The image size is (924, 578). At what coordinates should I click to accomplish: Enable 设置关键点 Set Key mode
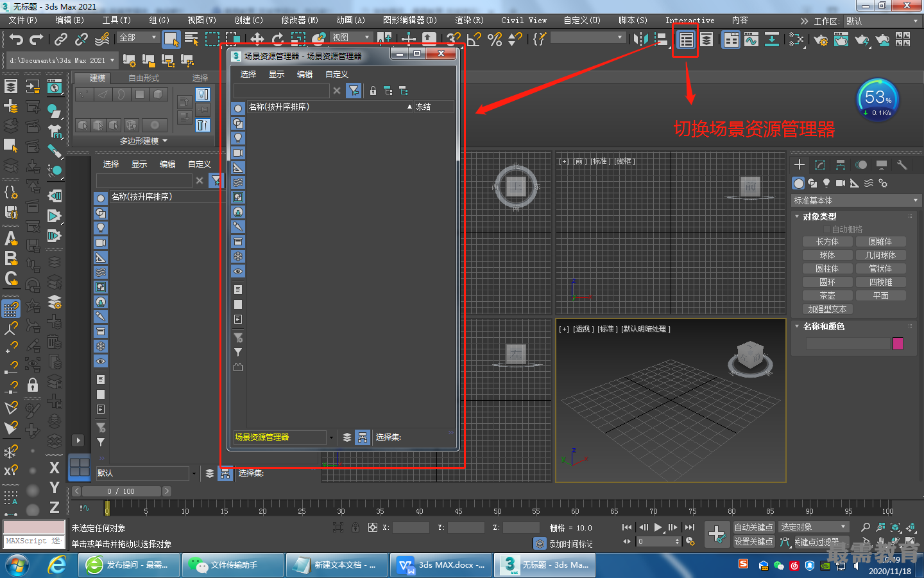754,541
